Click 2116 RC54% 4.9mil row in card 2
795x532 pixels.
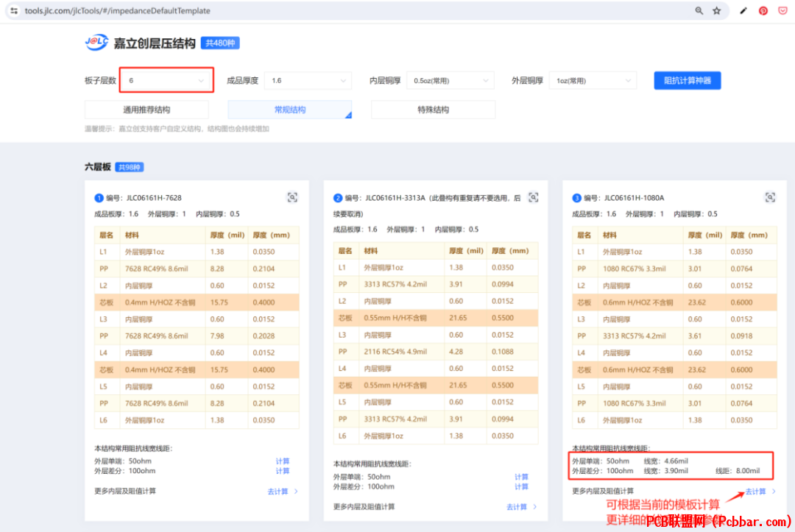click(436, 352)
